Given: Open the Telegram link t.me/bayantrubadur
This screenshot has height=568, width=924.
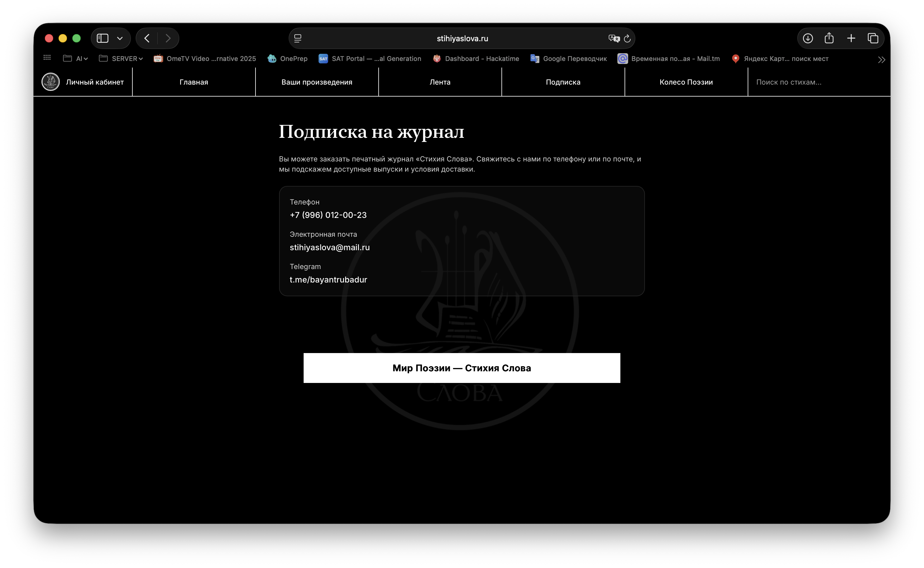Looking at the screenshot, I should [328, 280].
